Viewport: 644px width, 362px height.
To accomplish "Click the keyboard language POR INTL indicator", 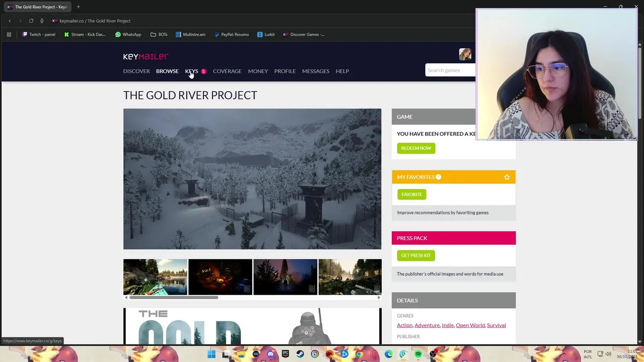I will (588, 354).
